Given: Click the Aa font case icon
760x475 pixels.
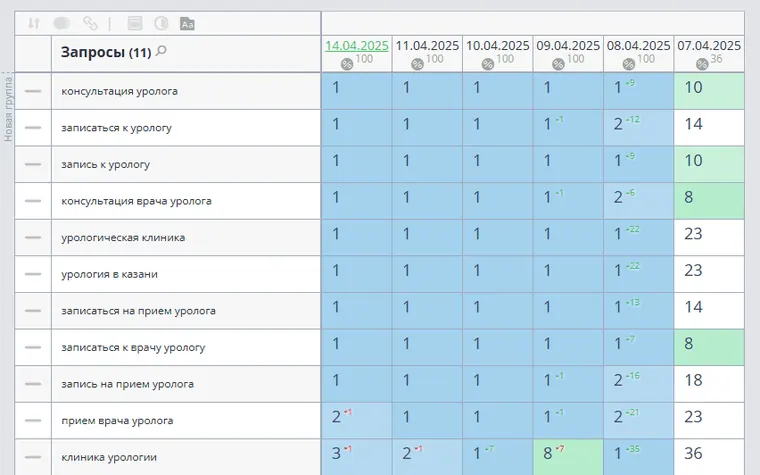Looking at the screenshot, I should tap(187, 24).
